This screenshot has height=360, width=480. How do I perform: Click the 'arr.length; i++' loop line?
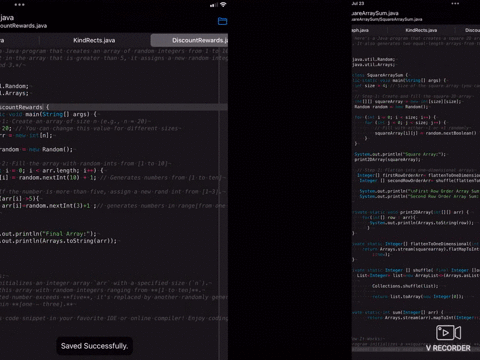tap(53, 170)
